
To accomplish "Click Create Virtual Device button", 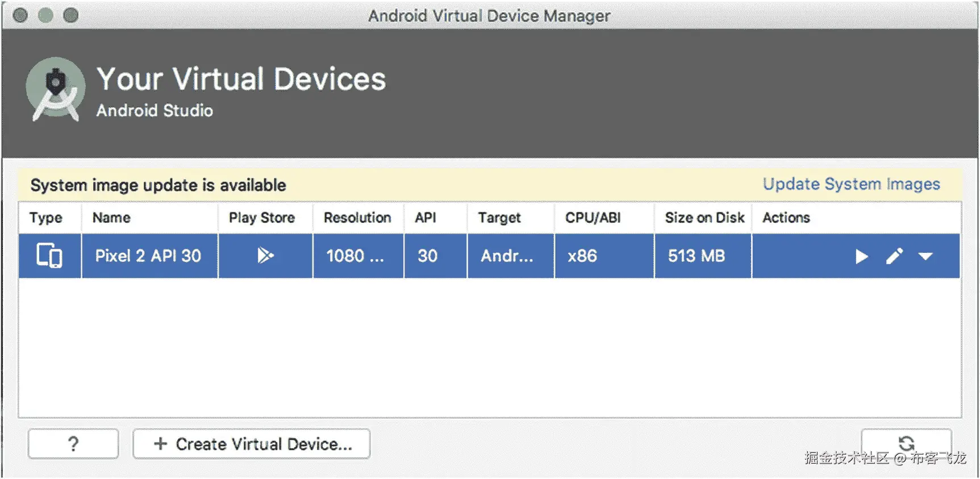I will pos(252,444).
